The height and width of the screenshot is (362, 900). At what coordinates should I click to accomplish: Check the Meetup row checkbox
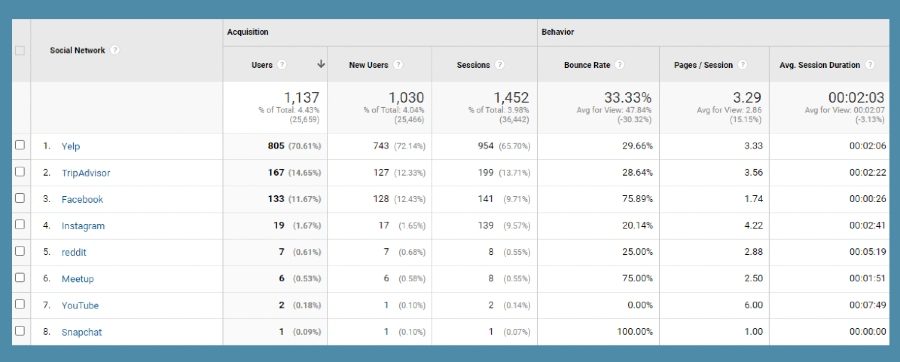point(20,278)
